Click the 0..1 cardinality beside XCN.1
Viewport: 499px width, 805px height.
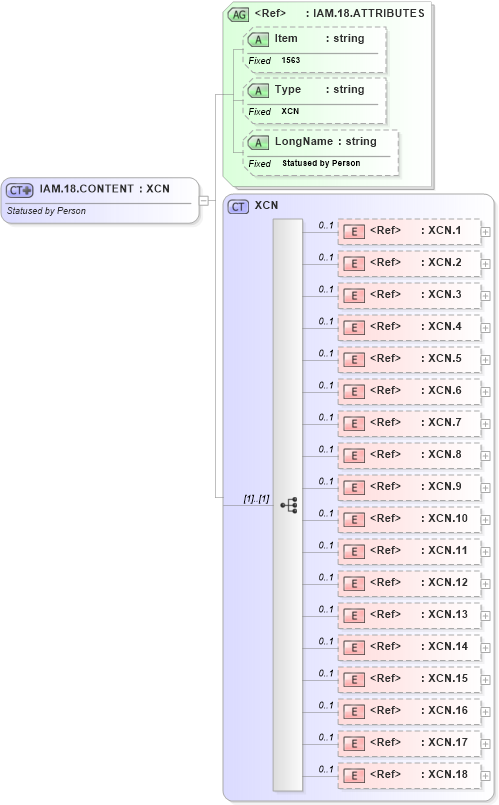(325, 225)
